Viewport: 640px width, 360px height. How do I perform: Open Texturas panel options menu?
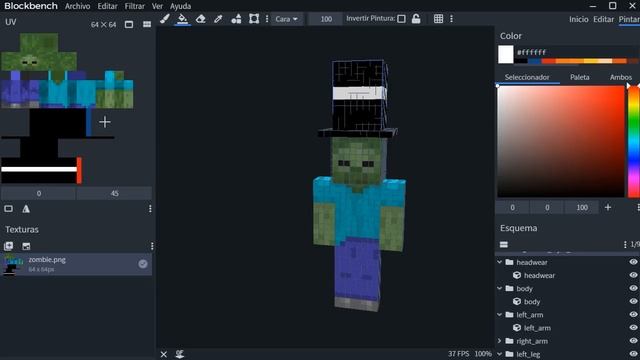152,246
